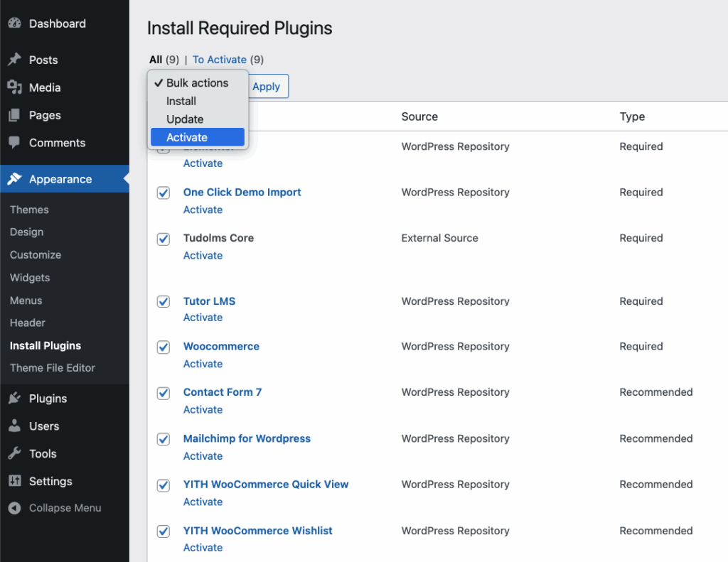Toggle the Tutor LMS plugin checkbox
728x562 pixels.
[x=164, y=301]
